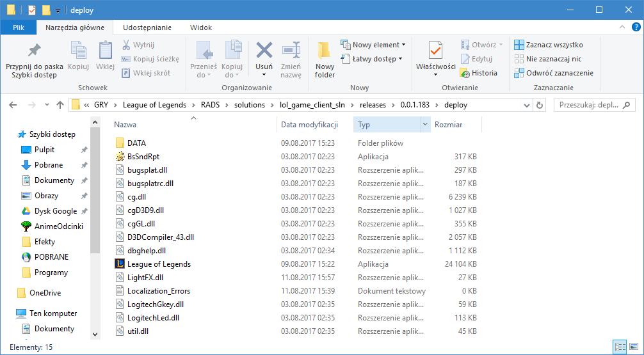Image resolution: width=644 pixels, height=355 pixels.
Task: Click the Kopiuj ribbon icon
Action: coord(79,50)
